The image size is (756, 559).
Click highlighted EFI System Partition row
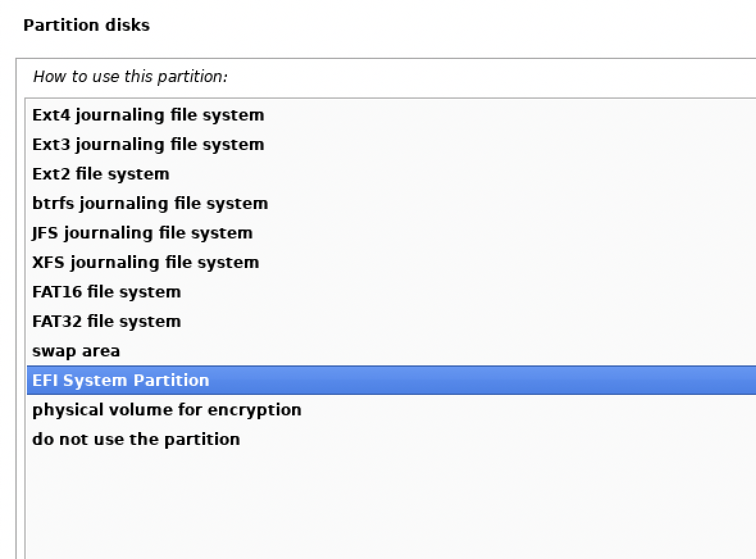pos(120,381)
